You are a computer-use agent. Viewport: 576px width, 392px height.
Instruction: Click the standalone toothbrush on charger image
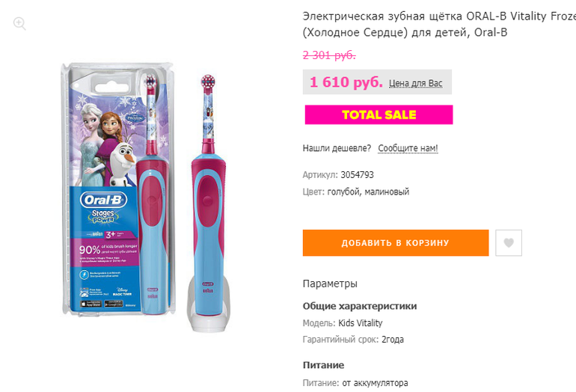[208, 203]
